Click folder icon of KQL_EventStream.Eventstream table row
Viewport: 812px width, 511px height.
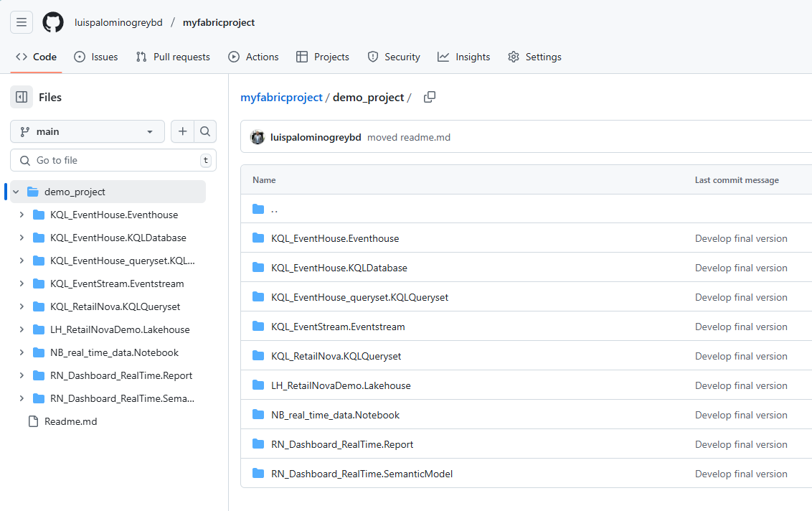pos(258,326)
